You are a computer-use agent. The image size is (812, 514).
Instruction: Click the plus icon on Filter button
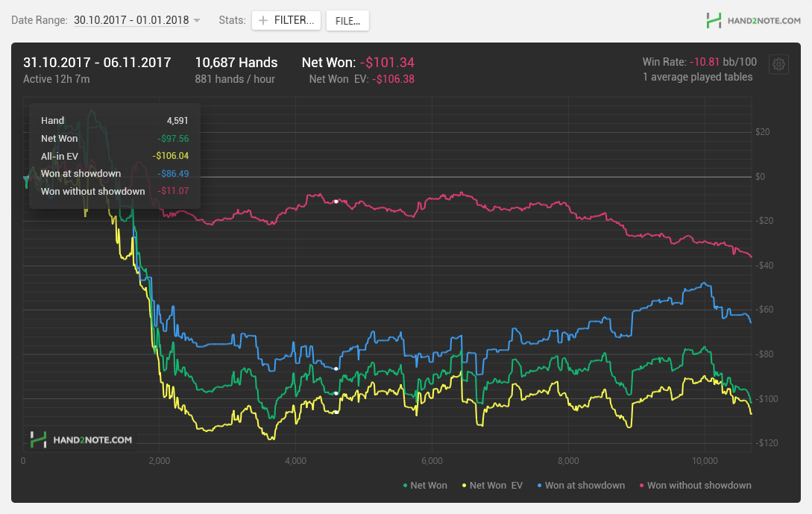[x=263, y=20]
